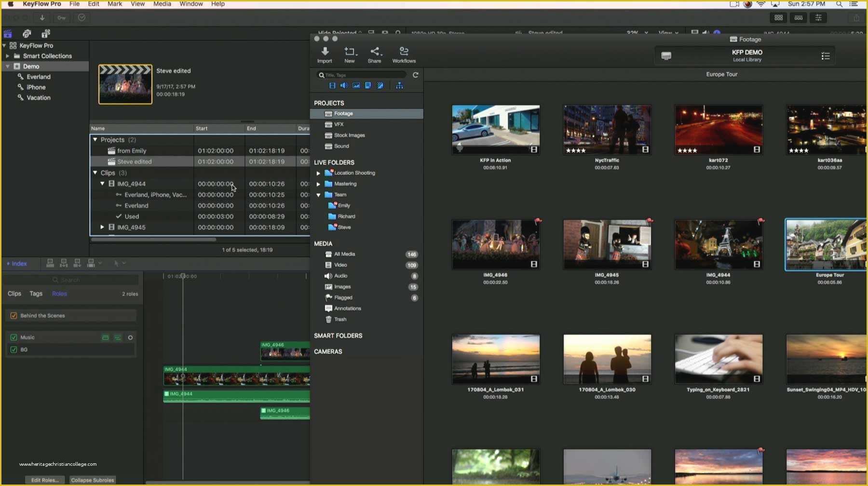Open the titles and generators sidebar
This screenshot has height=486, width=868.
point(46,34)
